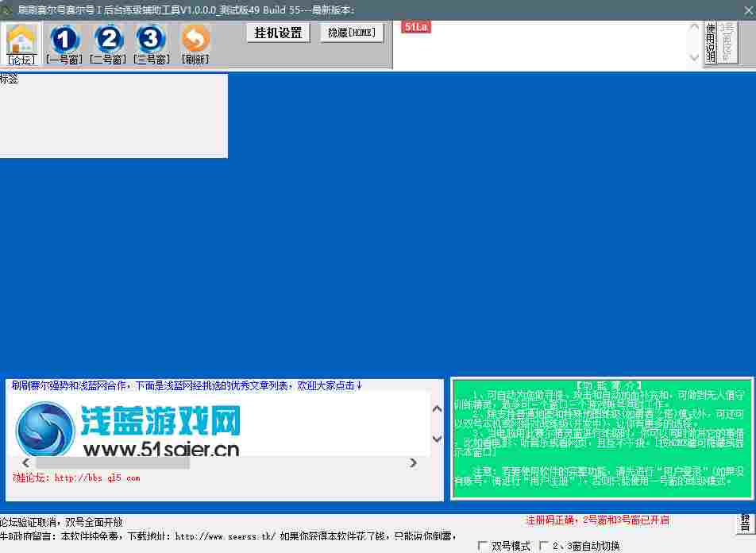The image size is (756, 553).
Task: Close the window with the X button
Action: 748,10
